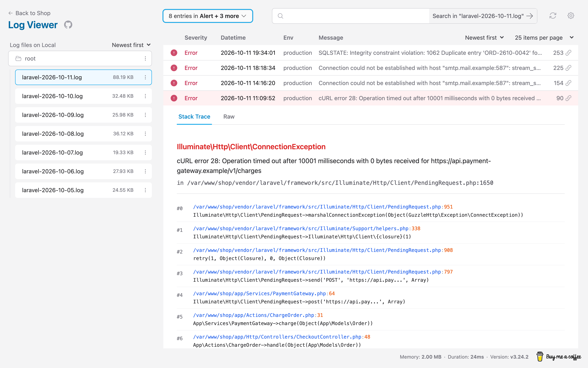Open the severity filter '8 entries in Alert + 3 more'
Viewport: 588px width, 368px height.
pos(208,16)
